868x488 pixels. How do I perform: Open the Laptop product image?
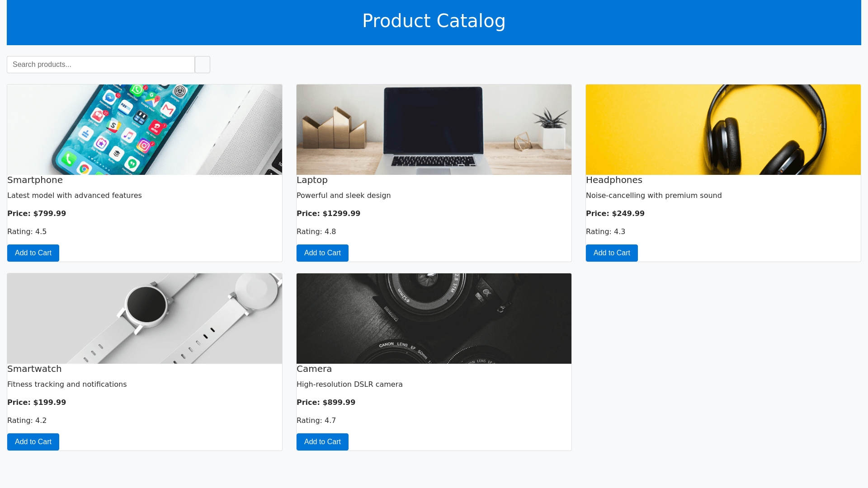(x=434, y=130)
